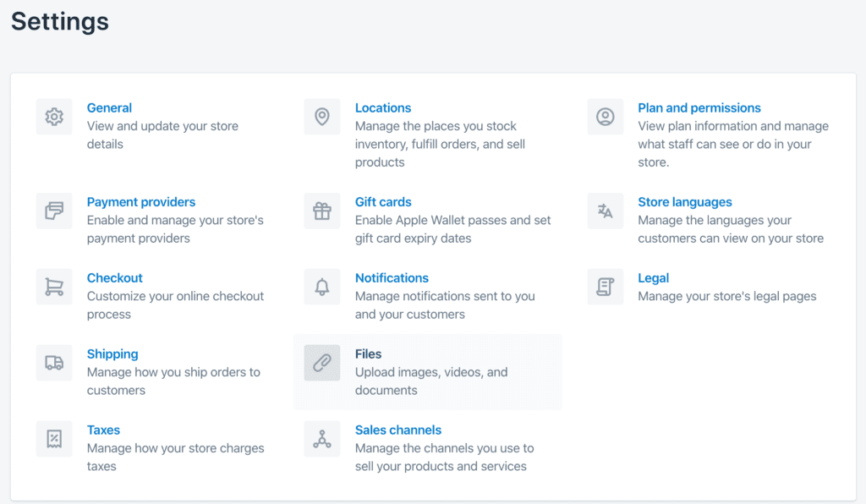Open the Payment providers link

[x=140, y=201]
